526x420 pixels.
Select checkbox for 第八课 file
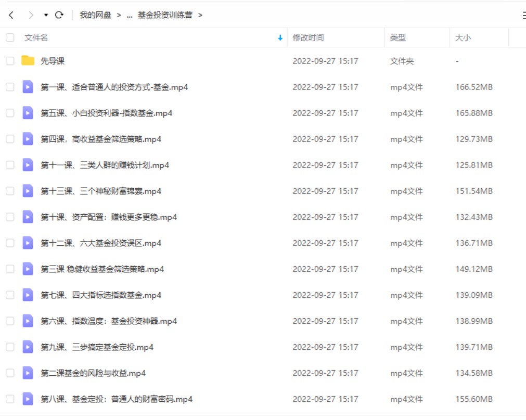pyautogui.click(x=10, y=399)
